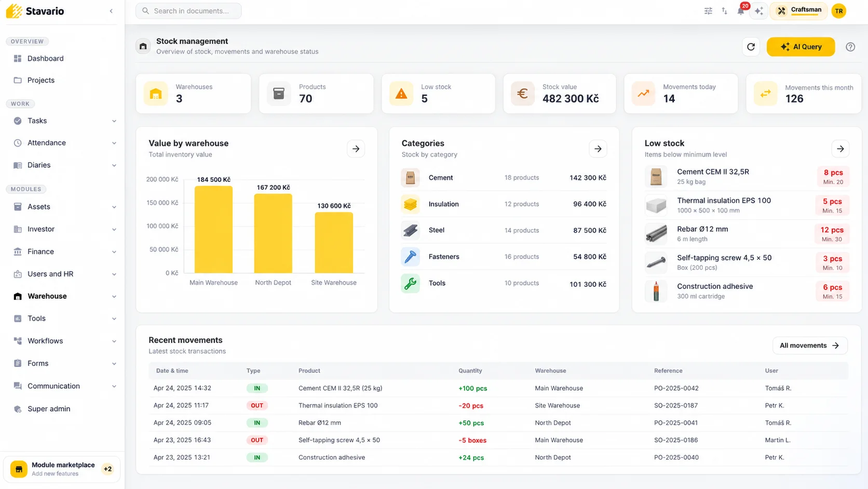Click the Fasteners screw icon
Viewport: 868px width, 489px height.
coord(410,257)
